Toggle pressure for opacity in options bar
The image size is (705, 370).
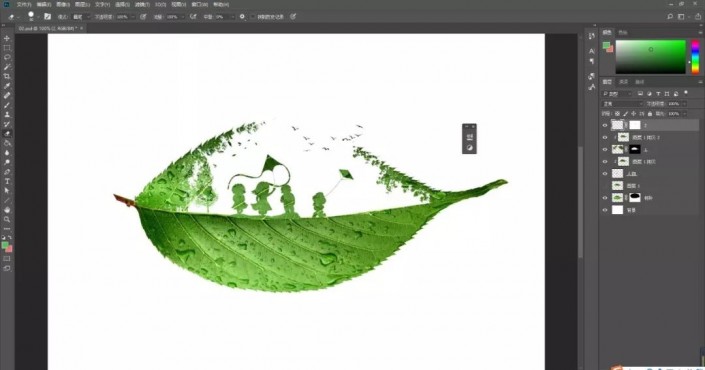pos(143,17)
